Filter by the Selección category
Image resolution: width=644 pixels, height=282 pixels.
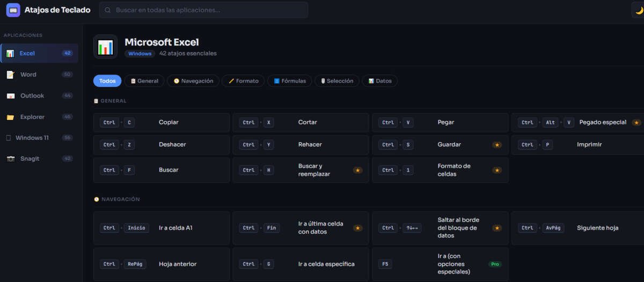click(336, 81)
